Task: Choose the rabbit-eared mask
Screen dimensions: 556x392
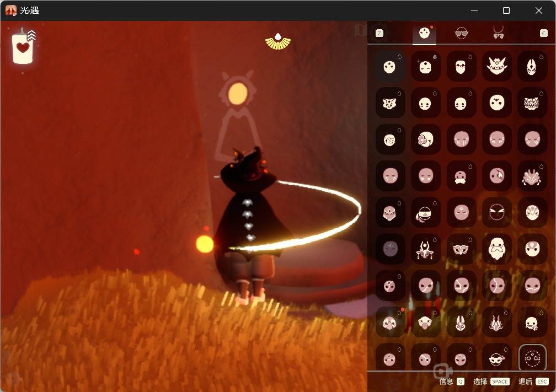Action: point(461,322)
